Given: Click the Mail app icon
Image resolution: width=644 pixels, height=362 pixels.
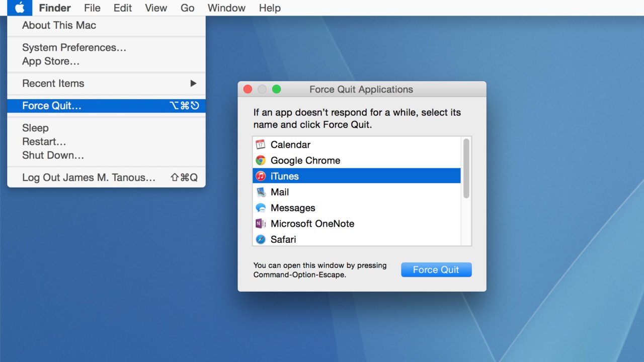Looking at the screenshot, I should (x=261, y=192).
